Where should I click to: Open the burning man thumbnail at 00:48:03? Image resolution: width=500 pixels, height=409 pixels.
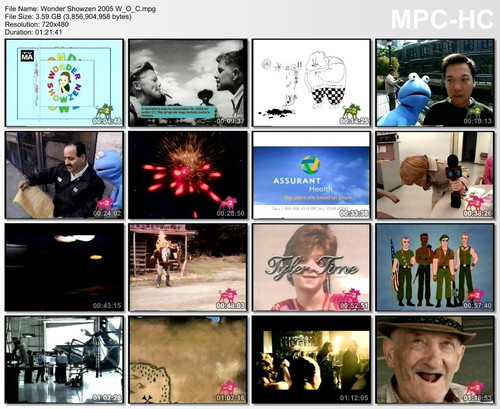tap(188, 267)
